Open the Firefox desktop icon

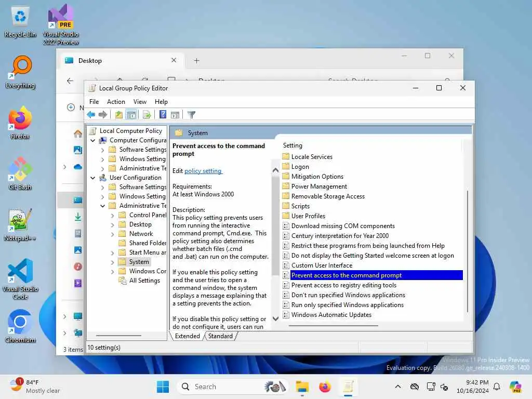pos(20,123)
